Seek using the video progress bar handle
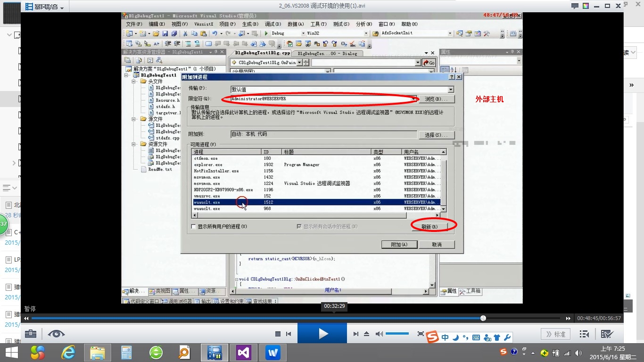 483,319
